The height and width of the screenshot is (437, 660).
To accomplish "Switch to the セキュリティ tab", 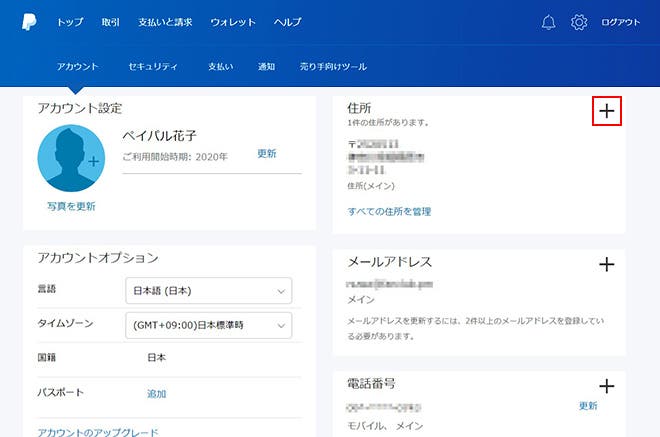I will pos(153,67).
